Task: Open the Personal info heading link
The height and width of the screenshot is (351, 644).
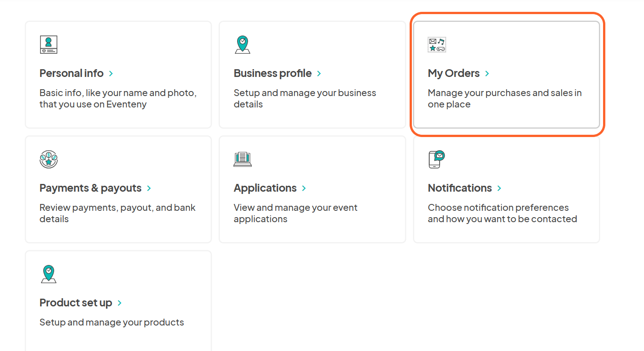Action: tap(71, 73)
